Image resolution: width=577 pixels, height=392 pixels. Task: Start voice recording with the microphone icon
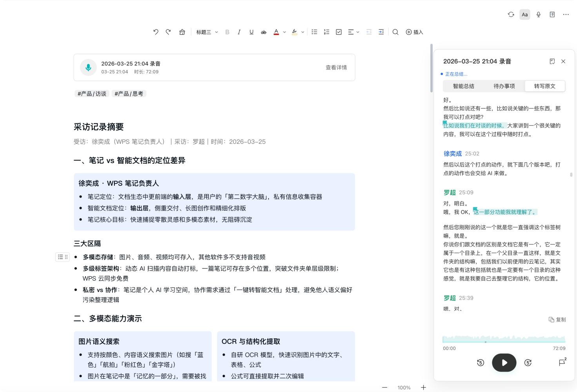tap(538, 15)
